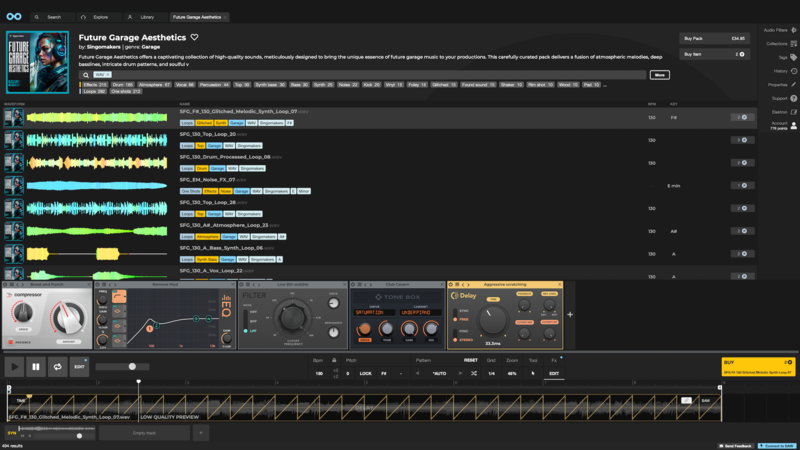The height and width of the screenshot is (450, 800).
Task: Open the Grid 1/4 dropdown
Action: click(x=491, y=373)
